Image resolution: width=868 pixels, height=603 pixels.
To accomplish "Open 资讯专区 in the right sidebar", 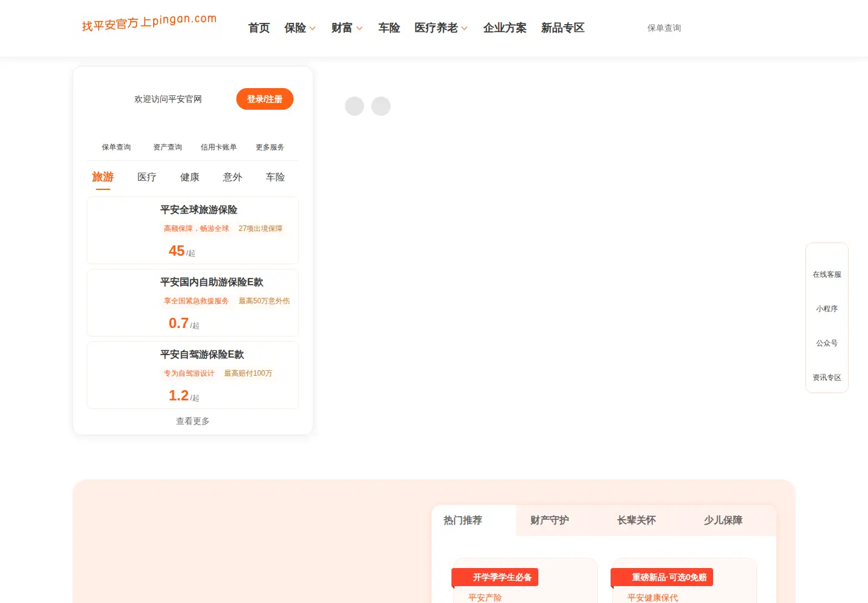I will click(x=827, y=377).
